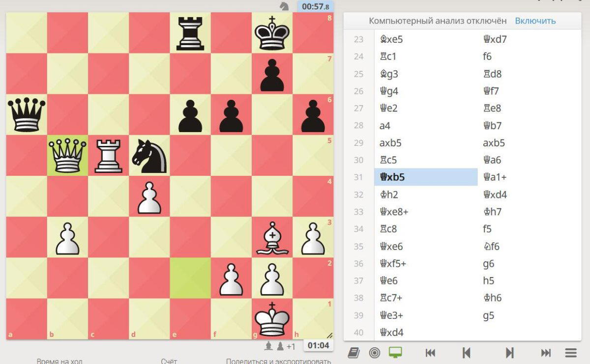This screenshot has width=590, height=364.
Task: Click the white bishop on g3
Action: [x=272, y=237]
